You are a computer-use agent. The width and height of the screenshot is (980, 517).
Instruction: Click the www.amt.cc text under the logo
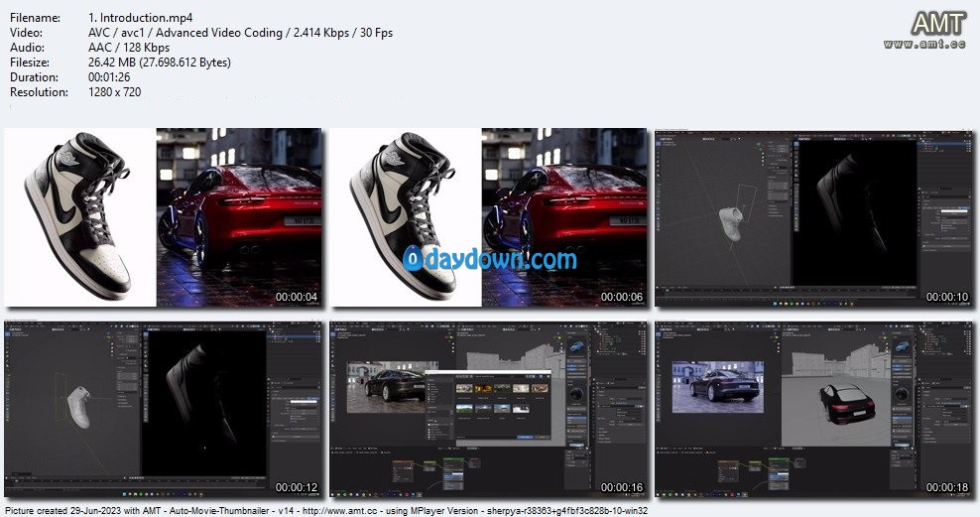[924, 44]
